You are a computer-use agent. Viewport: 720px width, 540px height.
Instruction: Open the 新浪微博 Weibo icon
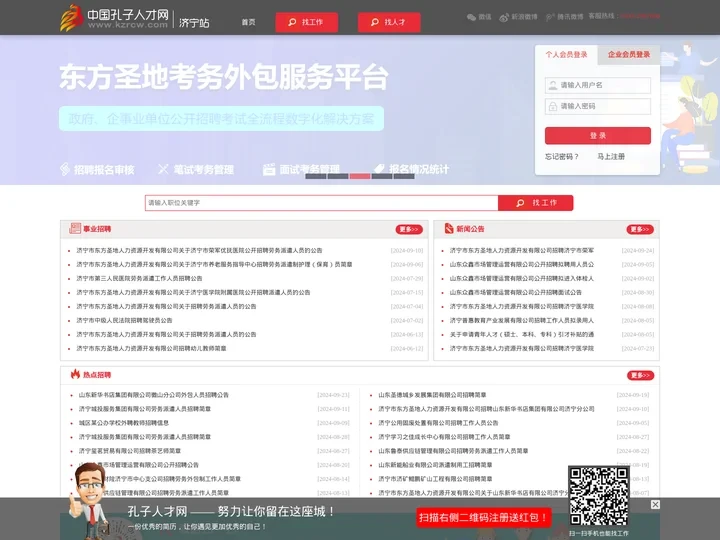[x=504, y=17]
